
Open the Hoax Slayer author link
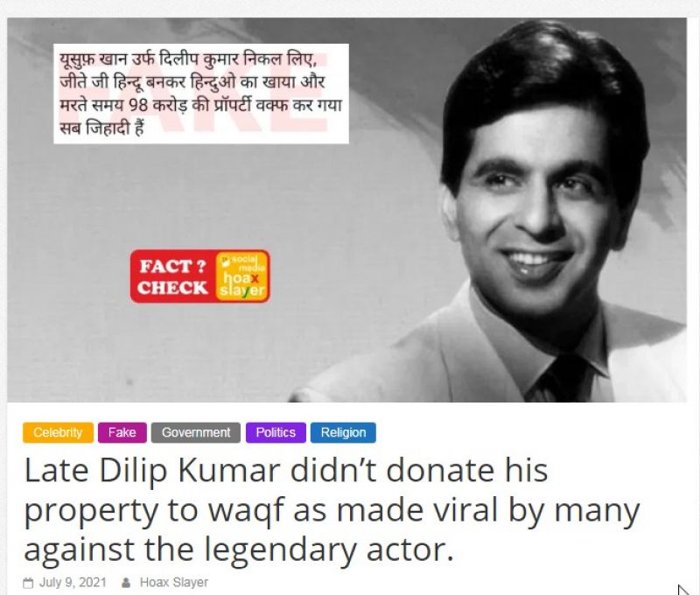click(174, 583)
